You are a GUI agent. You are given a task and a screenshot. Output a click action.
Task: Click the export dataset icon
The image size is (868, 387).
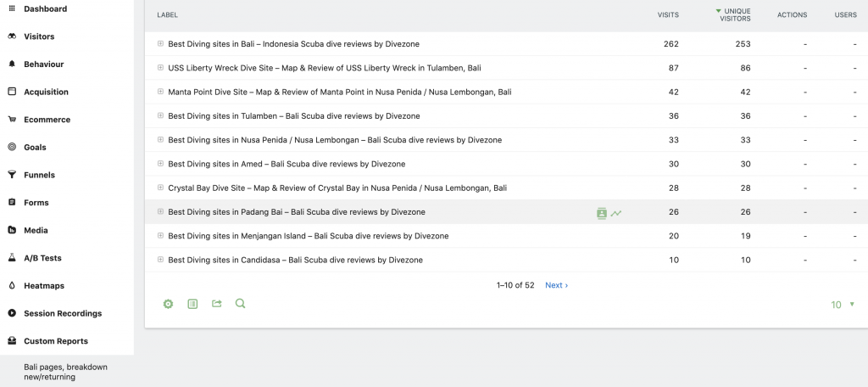point(216,304)
